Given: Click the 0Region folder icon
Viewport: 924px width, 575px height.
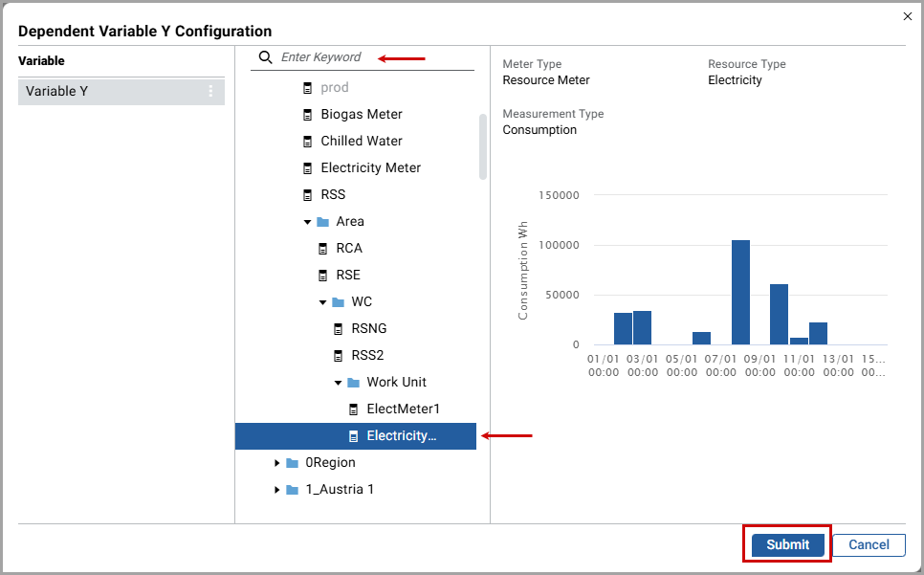Looking at the screenshot, I should click(292, 463).
